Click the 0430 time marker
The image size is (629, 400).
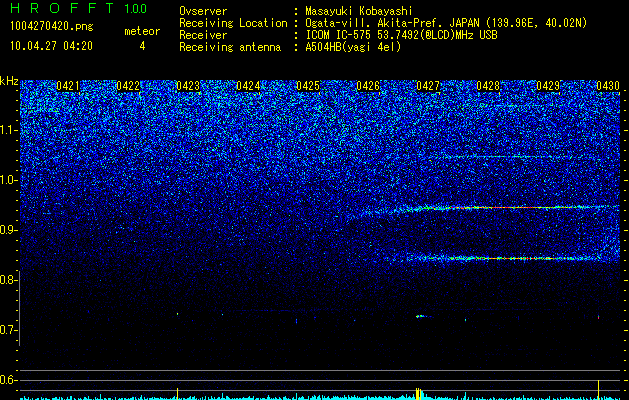(x=608, y=86)
